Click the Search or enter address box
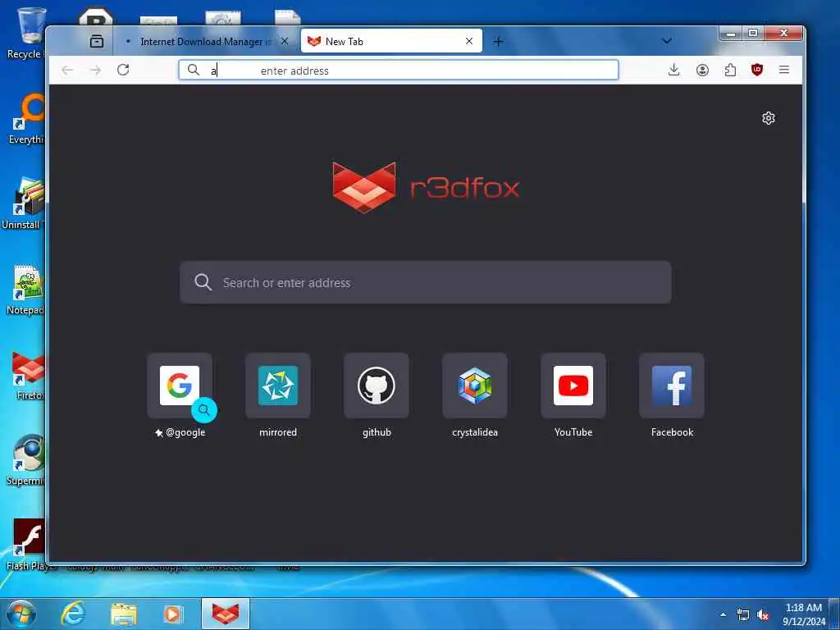Image resolution: width=840 pixels, height=630 pixels. click(426, 282)
